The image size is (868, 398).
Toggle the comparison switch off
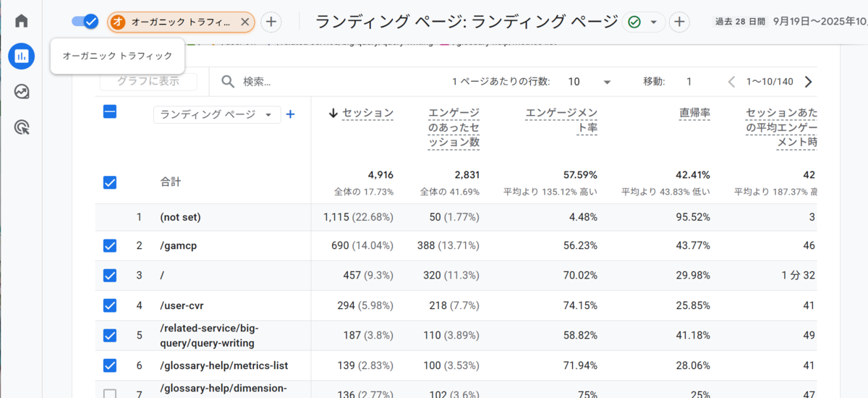85,22
